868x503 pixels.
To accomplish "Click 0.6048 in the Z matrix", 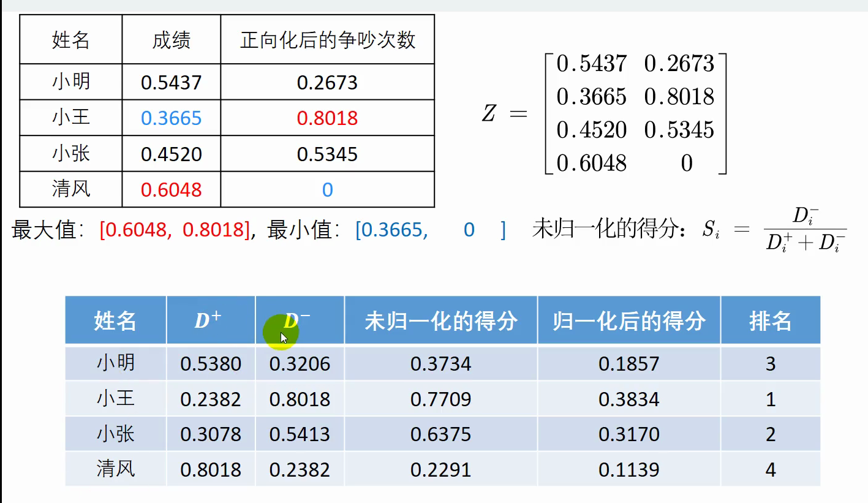I will tap(591, 163).
